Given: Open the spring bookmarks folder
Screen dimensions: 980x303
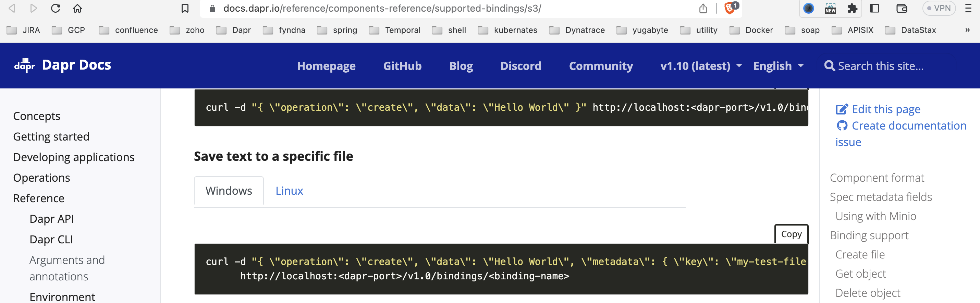Looking at the screenshot, I should point(337,30).
